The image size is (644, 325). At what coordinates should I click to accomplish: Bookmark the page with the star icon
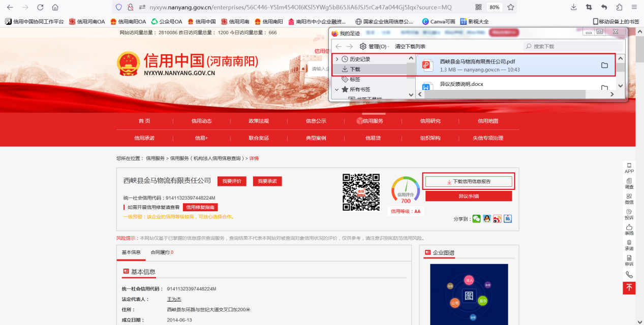point(510,7)
